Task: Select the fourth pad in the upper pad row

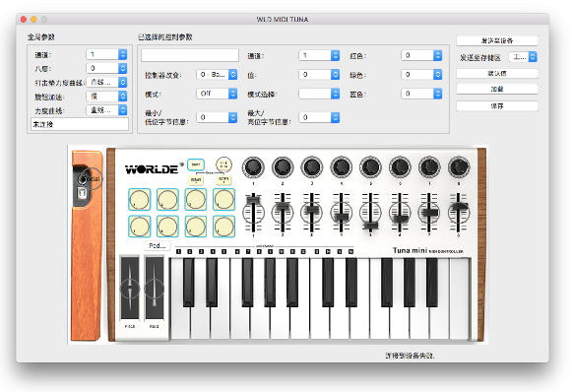Action: point(224,199)
